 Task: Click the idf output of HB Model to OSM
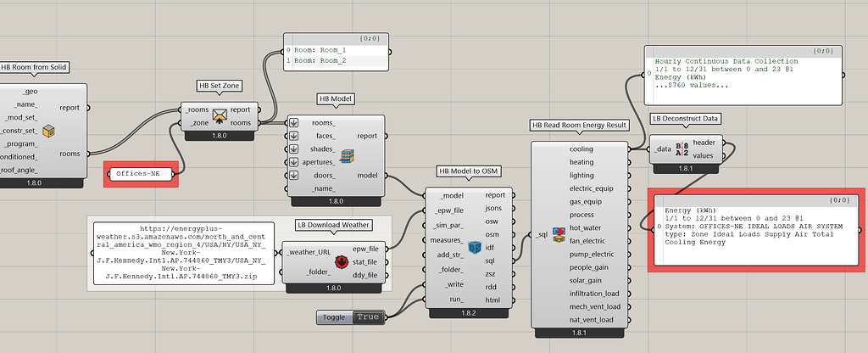coord(489,247)
